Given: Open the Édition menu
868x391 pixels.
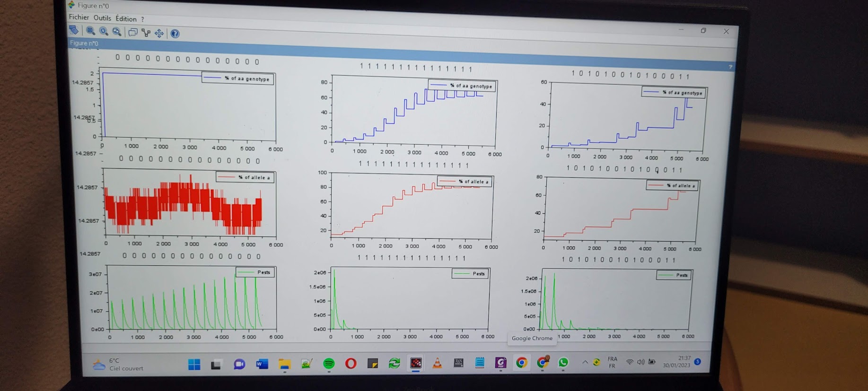Looking at the screenshot, I should pos(126,19).
